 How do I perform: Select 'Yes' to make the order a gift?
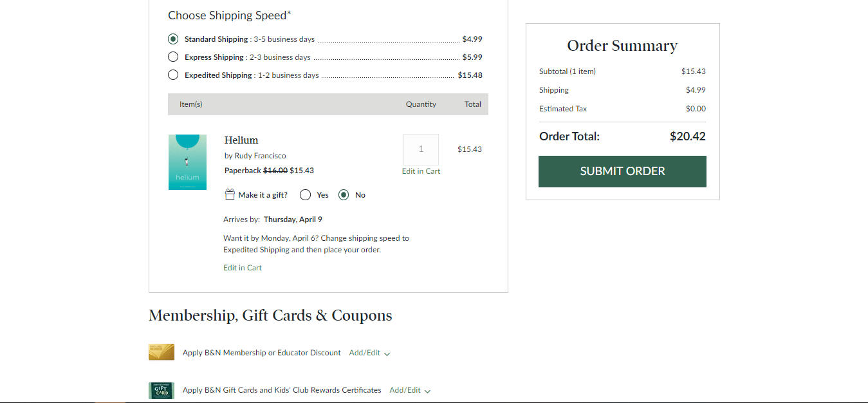[305, 194]
